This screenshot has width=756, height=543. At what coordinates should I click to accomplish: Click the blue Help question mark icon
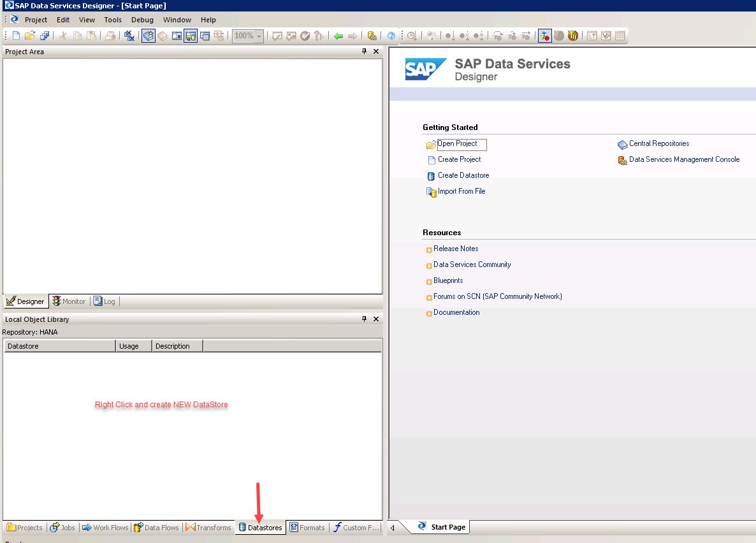tap(391, 36)
